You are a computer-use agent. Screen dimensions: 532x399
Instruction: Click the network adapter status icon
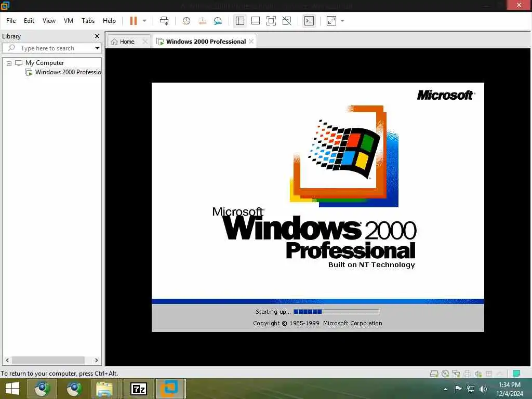point(456,374)
